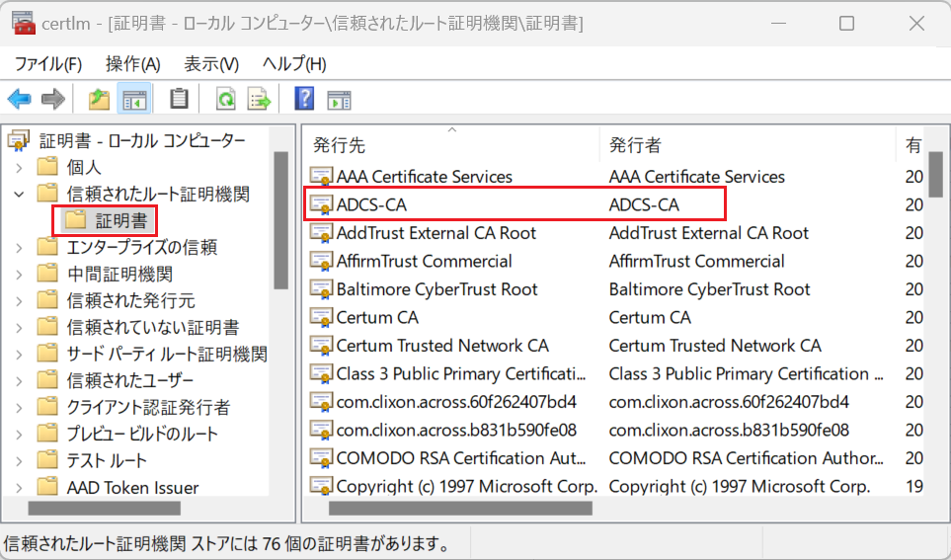Screen dimensions: 951x560
Task: Expand the 信頼されたユーザー node
Action: tap(20, 381)
